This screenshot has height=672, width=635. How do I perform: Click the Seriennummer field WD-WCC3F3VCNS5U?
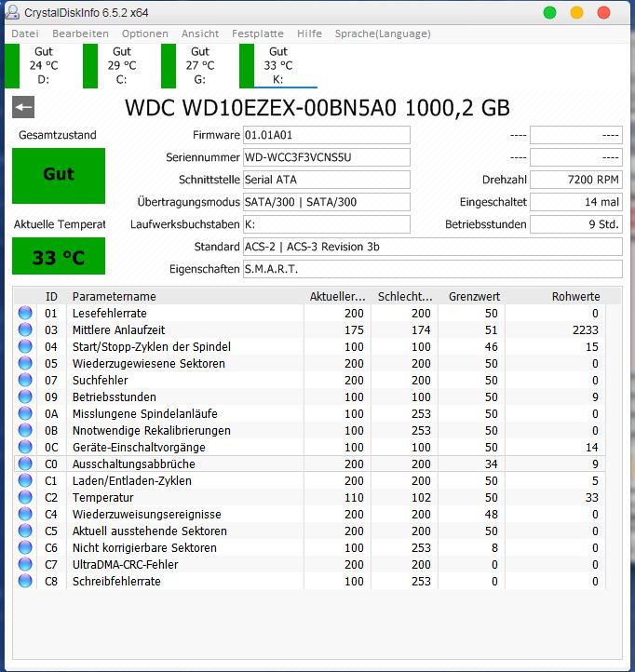click(326, 157)
